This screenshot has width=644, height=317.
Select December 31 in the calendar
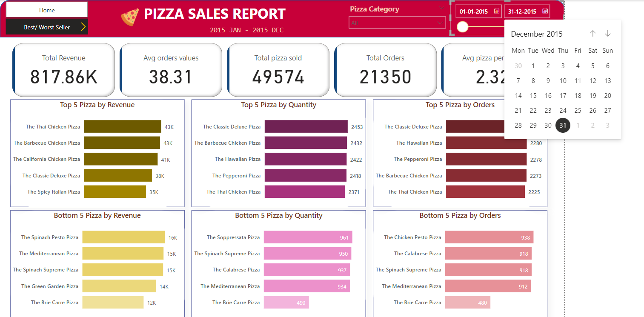click(563, 125)
